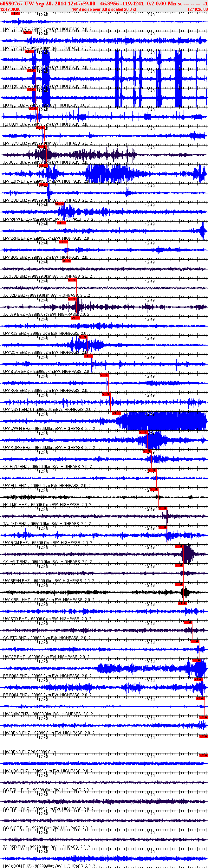Click the TA I04A BHZ station label
The width and height of the screenshot is (208, 868).
coord(15,314)
